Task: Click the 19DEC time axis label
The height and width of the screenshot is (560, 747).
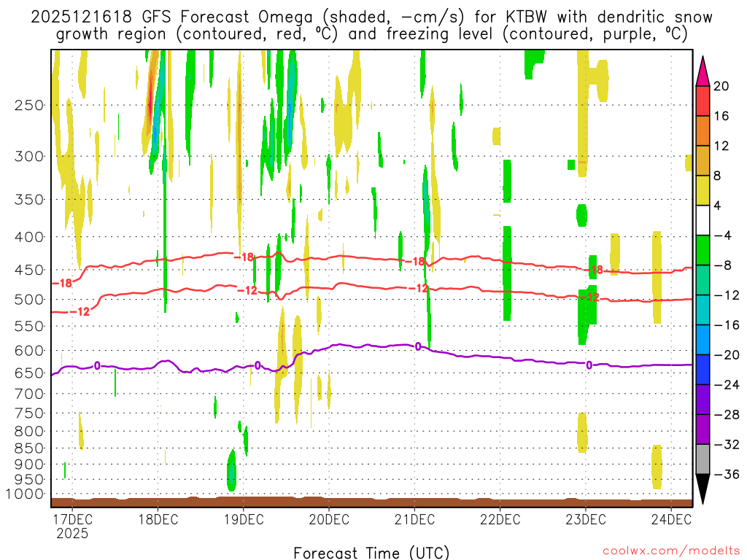Action: coord(244,519)
